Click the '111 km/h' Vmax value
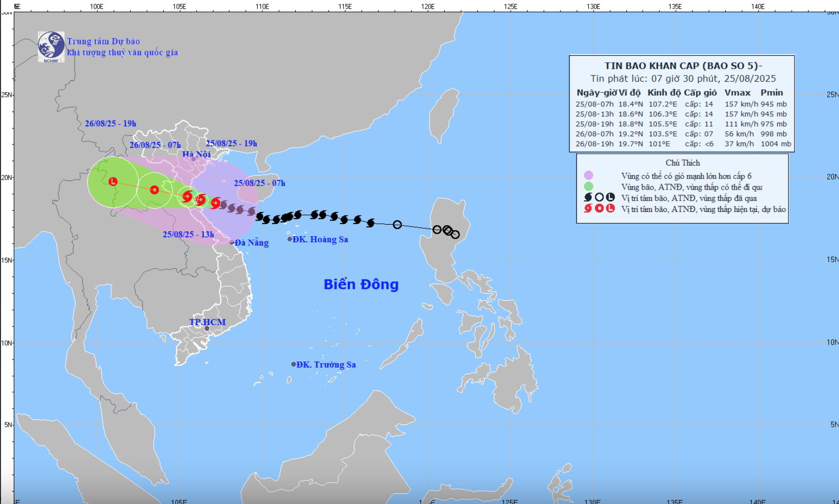The height and width of the screenshot is (504, 839). 741,124
